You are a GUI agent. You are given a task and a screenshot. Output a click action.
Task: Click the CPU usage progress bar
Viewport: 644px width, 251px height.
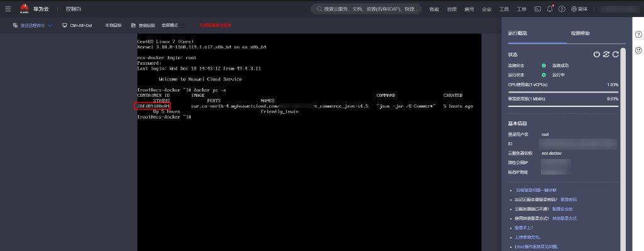[563, 92]
